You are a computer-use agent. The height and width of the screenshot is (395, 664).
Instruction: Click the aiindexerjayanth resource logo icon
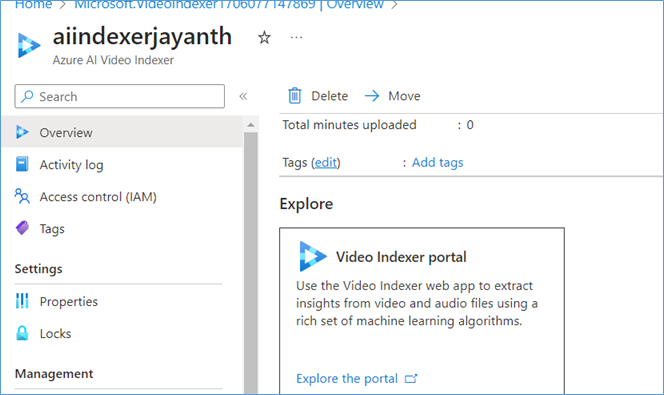(x=29, y=45)
